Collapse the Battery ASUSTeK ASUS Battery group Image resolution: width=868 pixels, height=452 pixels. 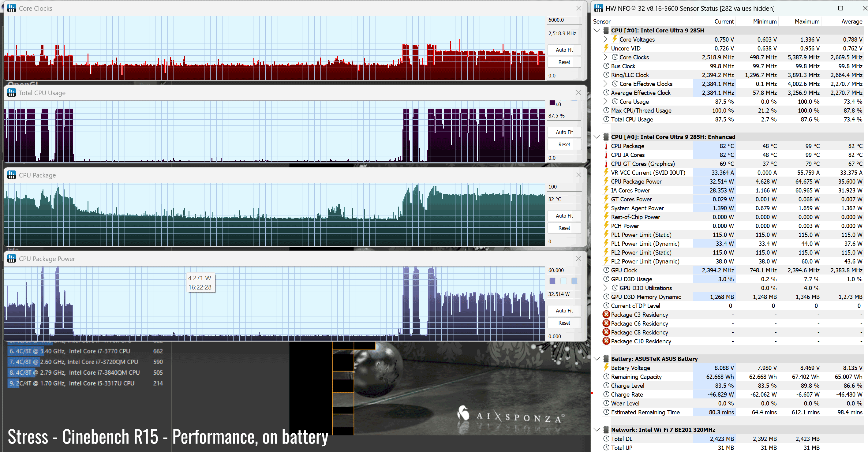tap(597, 359)
